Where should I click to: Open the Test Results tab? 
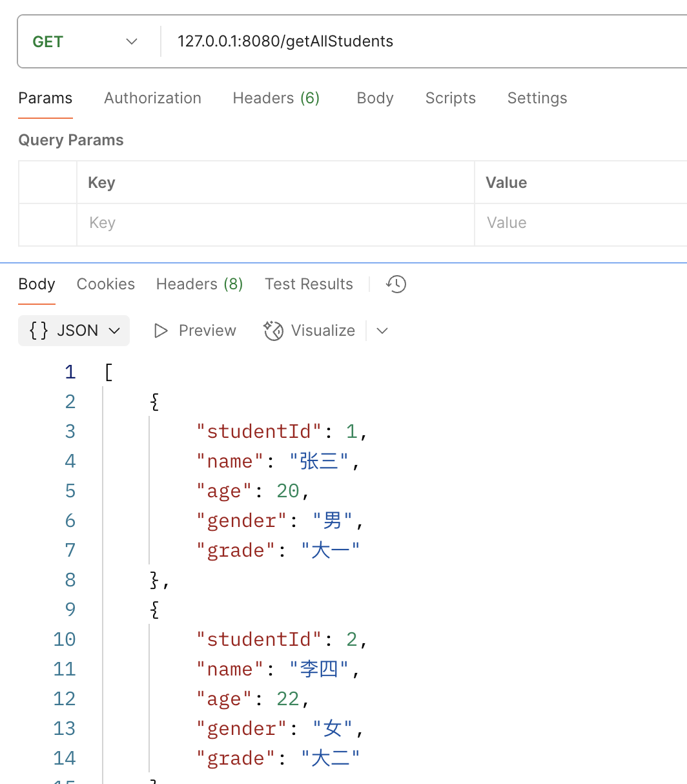point(309,284)
